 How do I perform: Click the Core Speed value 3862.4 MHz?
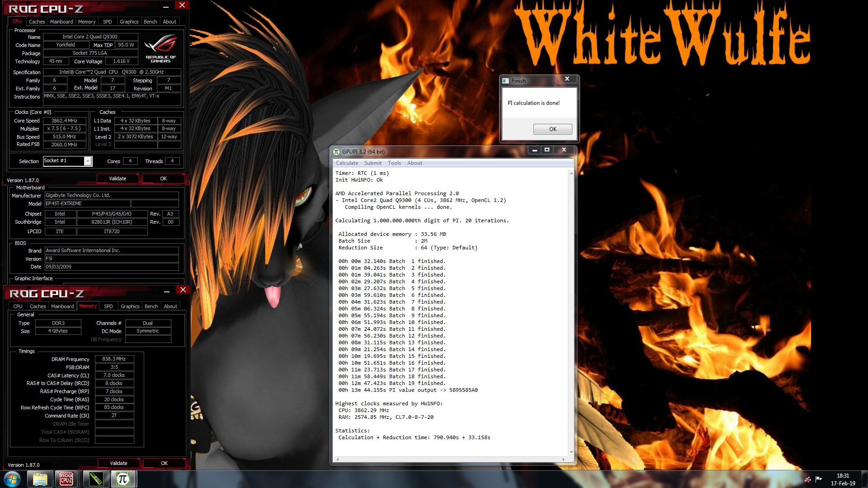(65, 121)
